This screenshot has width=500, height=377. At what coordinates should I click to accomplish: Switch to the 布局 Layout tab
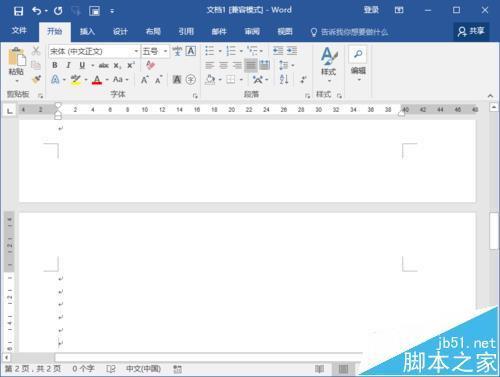[x=153, y=32]
